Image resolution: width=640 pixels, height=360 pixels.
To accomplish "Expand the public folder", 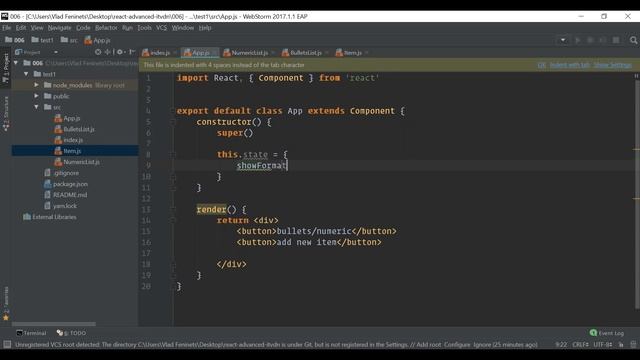I will [x=36, y=96].
